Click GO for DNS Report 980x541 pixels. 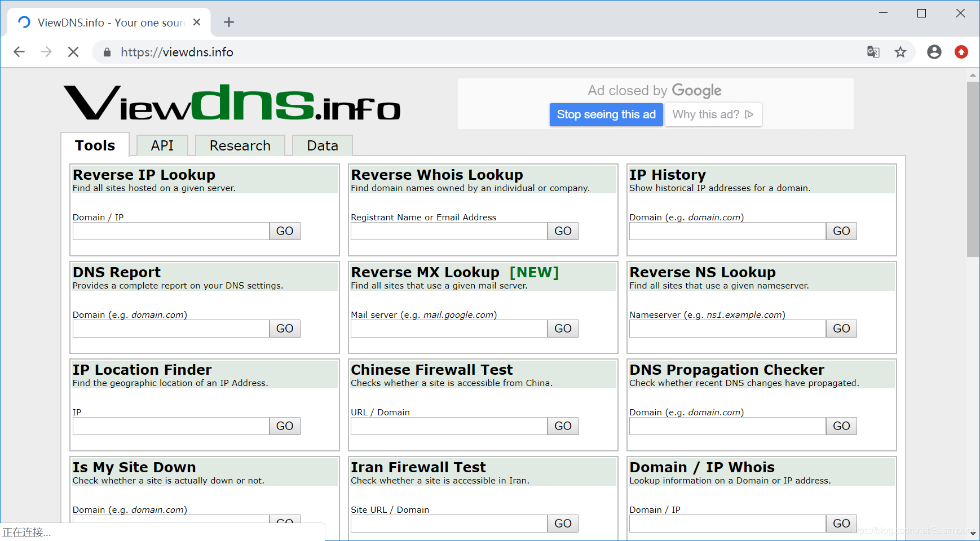pyautogui.click(x=285, y=329)
